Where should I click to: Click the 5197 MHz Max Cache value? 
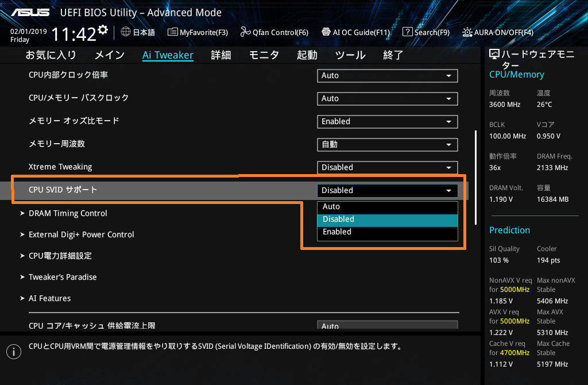point(552,364)
